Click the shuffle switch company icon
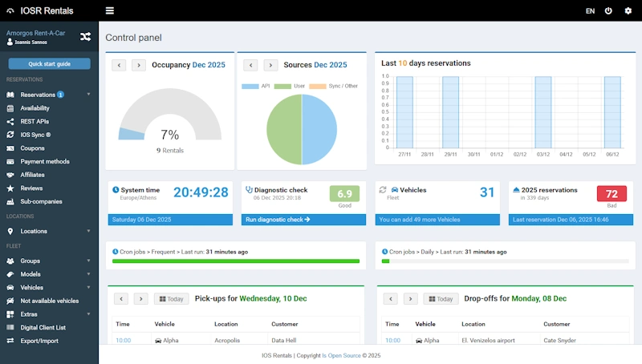Screen dimensions: 642x364 tap(85, 37)
